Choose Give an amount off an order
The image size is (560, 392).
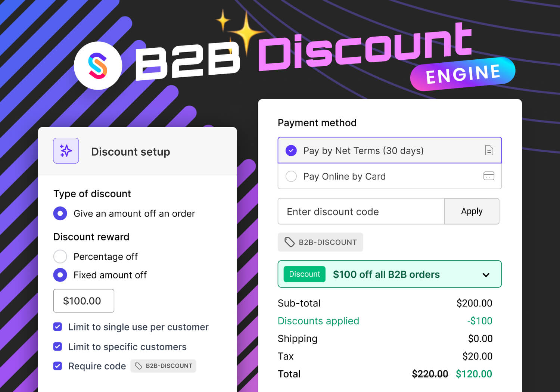pyautogui.click(x=60, y=213)
